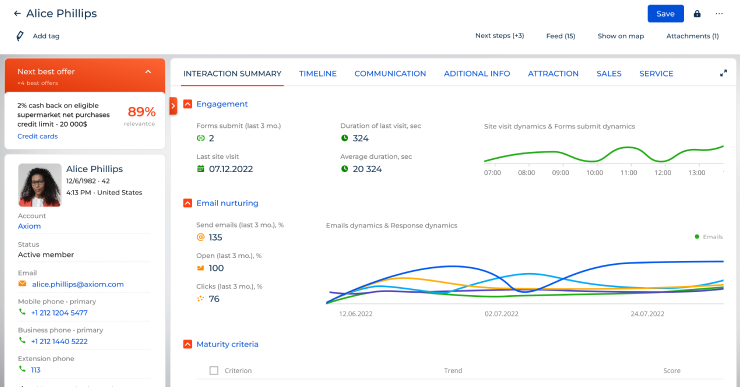Click the 12.06.2022 chart date label
Image resolution: width=740 pixels, height=387 pixels.
tap(356, 313)
